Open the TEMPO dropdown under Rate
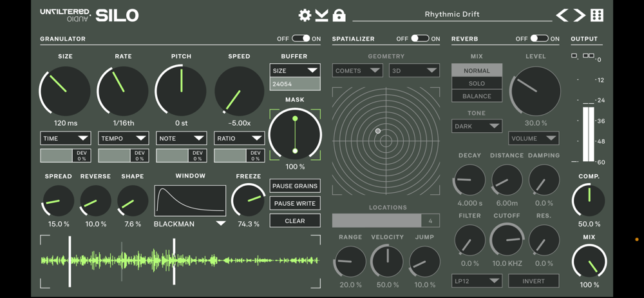 tap(123, 138)
